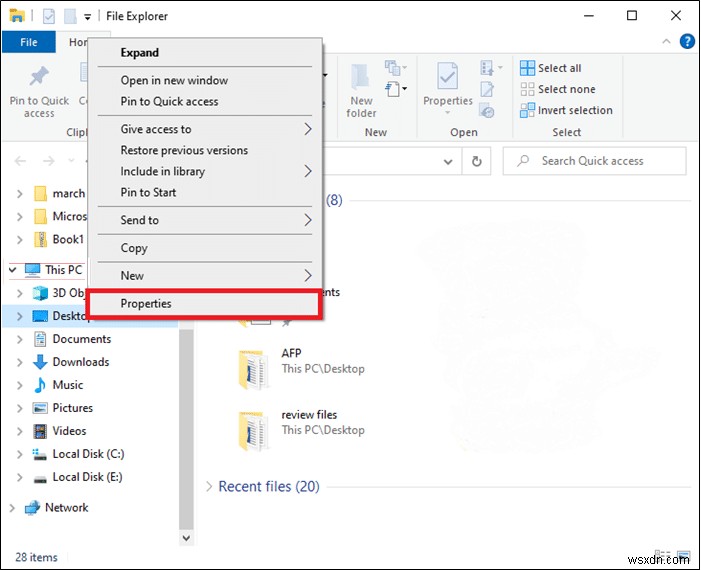Screen dimensions: 701x570
Task: Click the Forward navigation arrow
Action: [48, 161]
